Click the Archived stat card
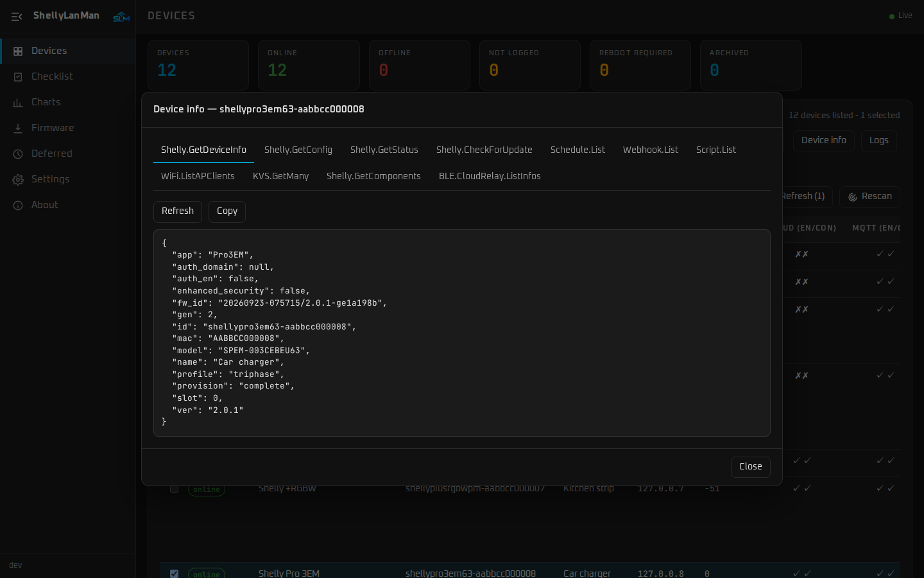 (751, 65)
